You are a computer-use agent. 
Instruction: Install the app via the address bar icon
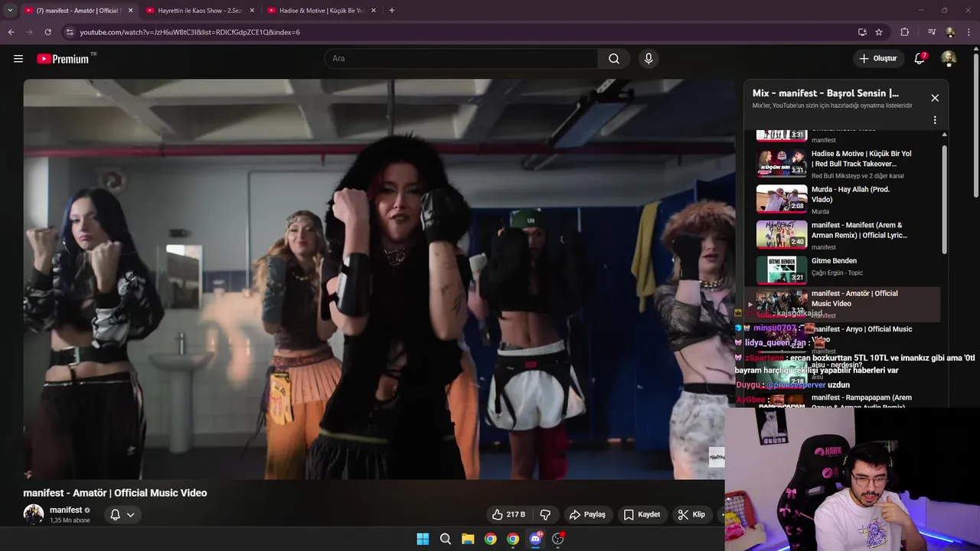pos(862,32)
